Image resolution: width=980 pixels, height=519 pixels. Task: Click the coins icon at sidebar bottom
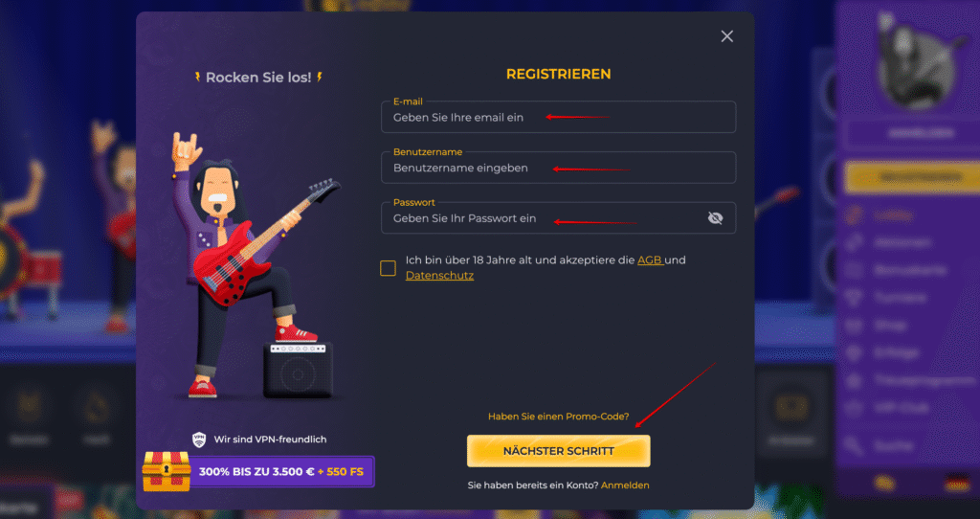884,484
